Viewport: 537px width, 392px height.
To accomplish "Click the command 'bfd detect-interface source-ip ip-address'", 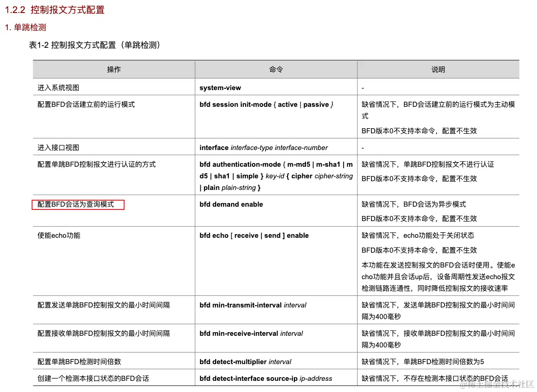I will click(266, 379).
